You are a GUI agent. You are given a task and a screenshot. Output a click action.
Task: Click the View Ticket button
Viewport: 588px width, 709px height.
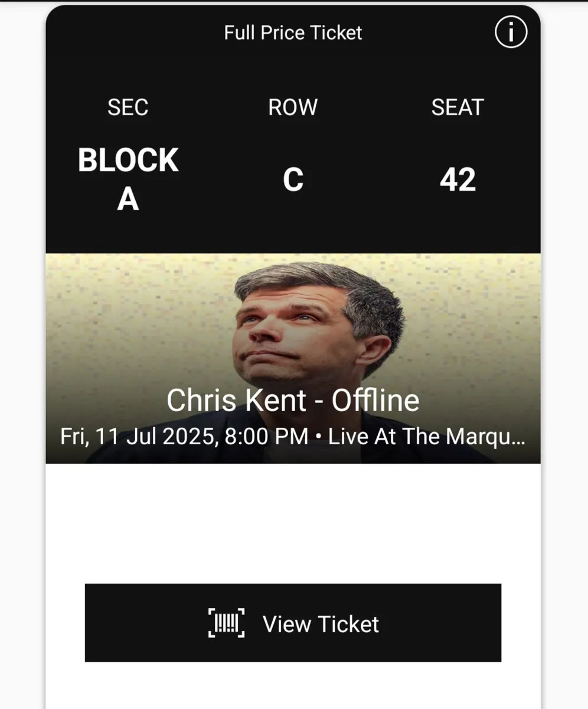pos(293,623)
